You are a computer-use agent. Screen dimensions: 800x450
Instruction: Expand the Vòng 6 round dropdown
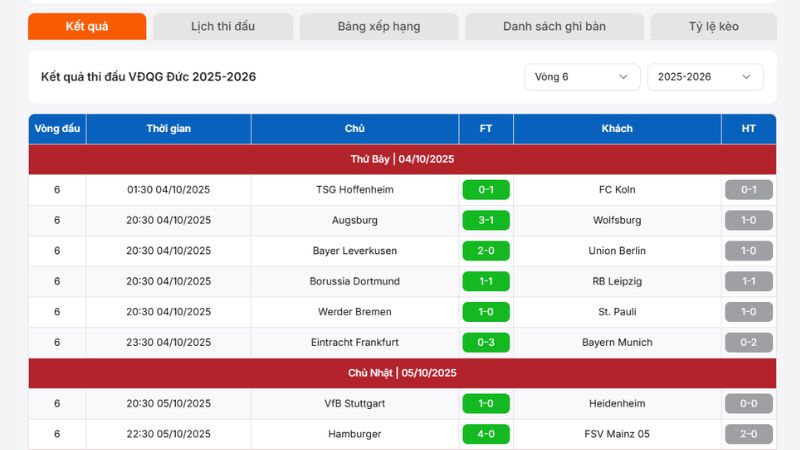point(582,77)
